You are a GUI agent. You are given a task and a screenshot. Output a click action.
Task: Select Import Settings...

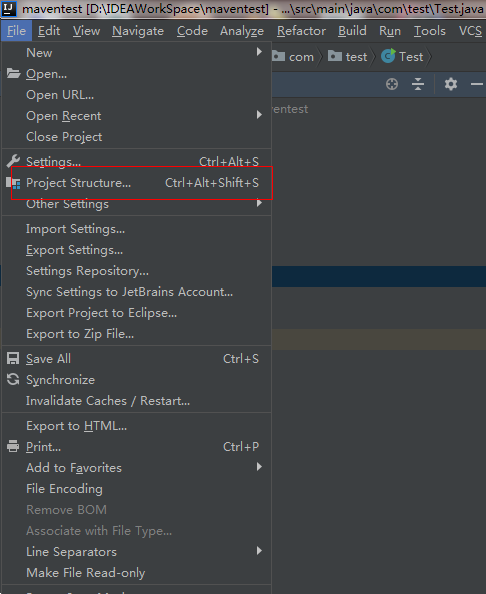coord(137,229)
